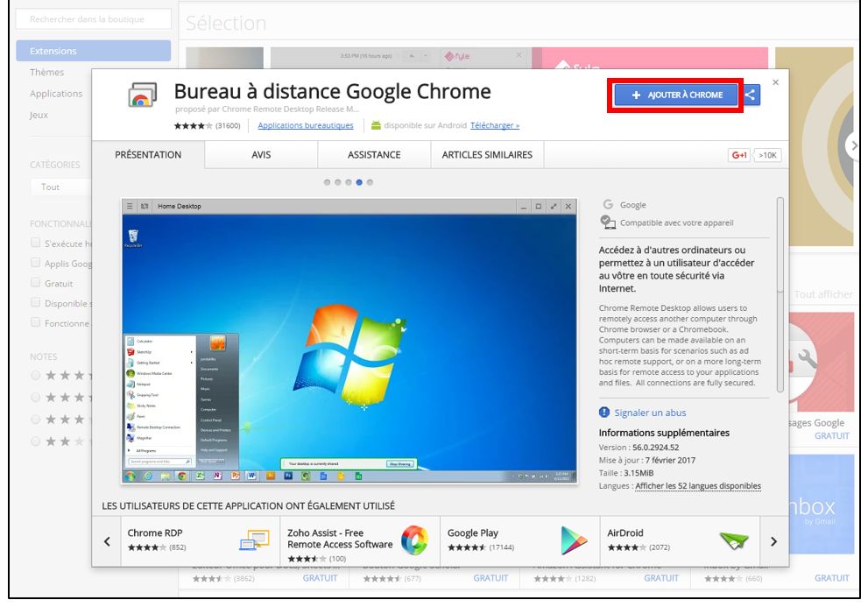Screen dimensions: 868x607
Task: Show previous related apps with left arrow
Action: (107, 541)
